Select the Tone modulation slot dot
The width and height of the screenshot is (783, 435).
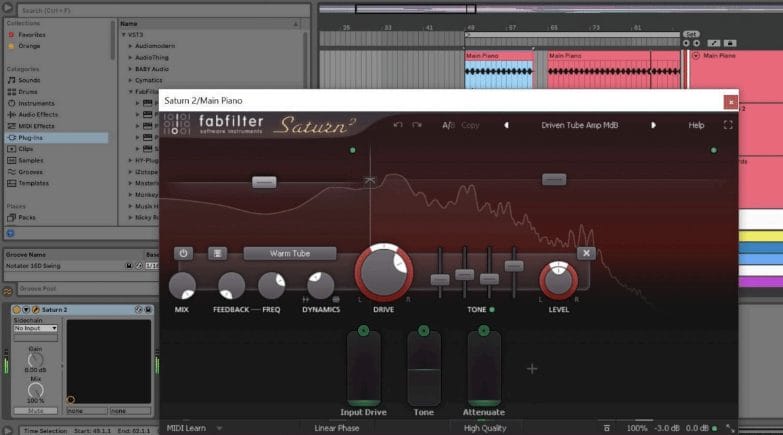click(x=423, y=331)
